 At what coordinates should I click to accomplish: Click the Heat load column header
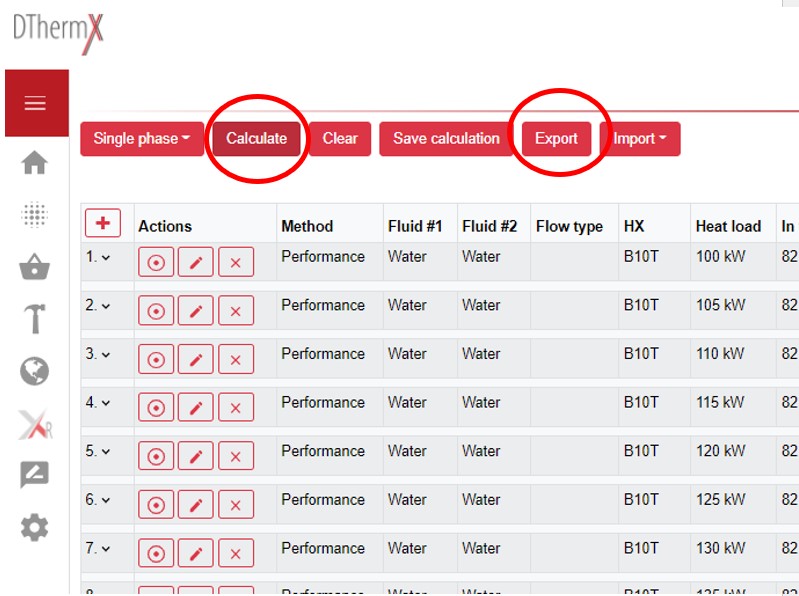click(x=728, y=226)
